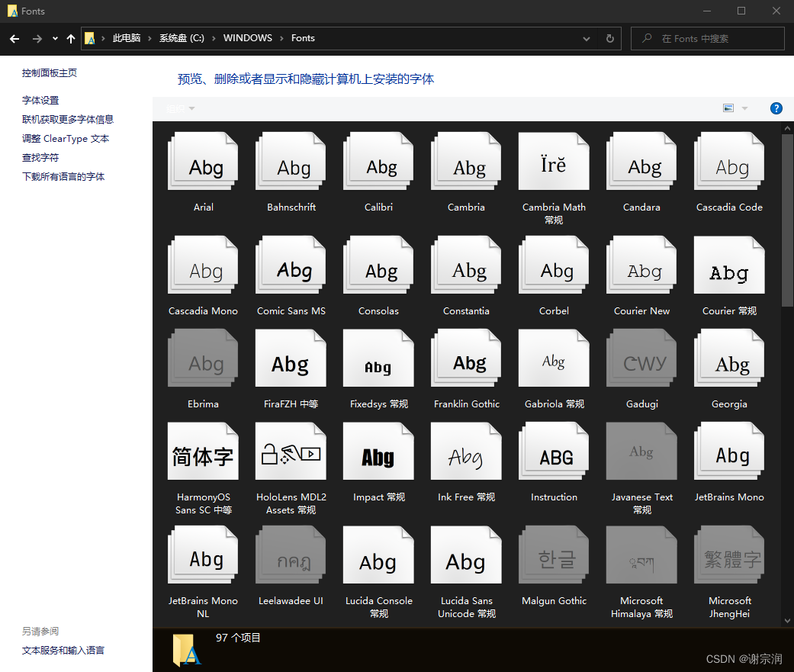This screenshot has height=672, width=794.
Task: Open the HarmonyOS Sans SC font family
Action: [203, 451]
